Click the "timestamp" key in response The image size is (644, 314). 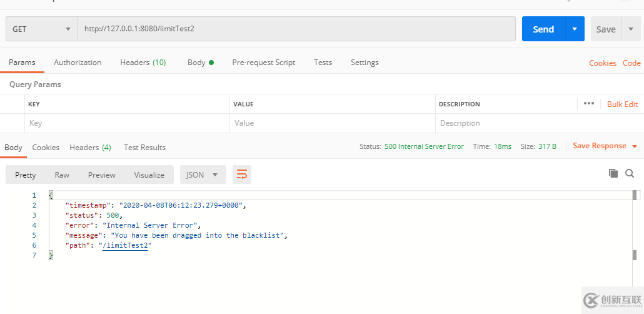(x=88, y=205)
